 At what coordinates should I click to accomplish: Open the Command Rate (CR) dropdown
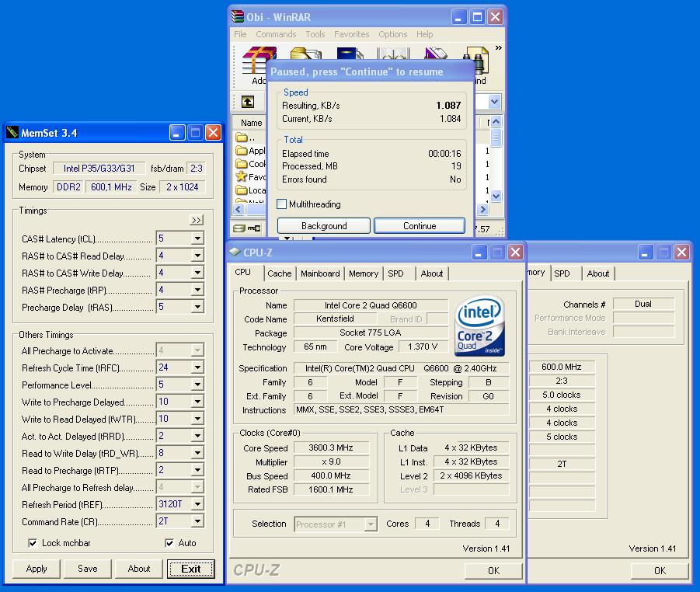click(x=197, y=521)
